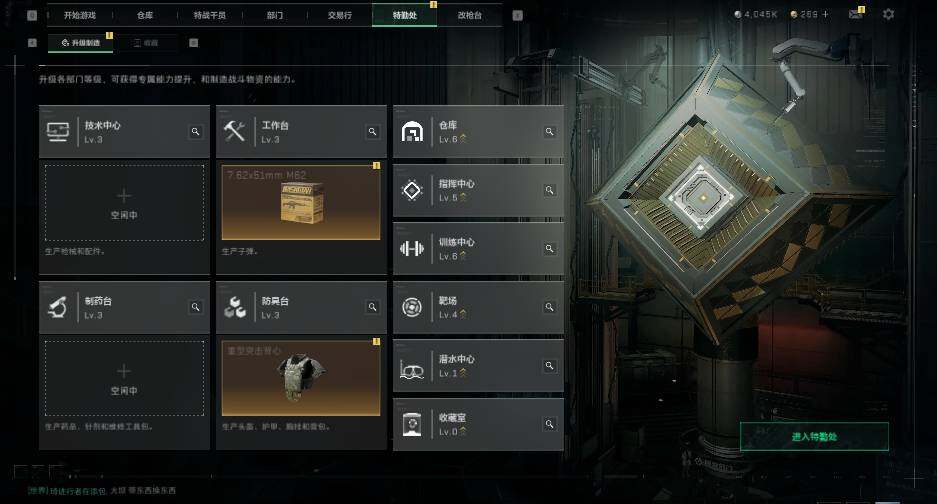The image size is (937, 504).
Task: Click magnifier on 靶场 row
Action: coord(549,307)
